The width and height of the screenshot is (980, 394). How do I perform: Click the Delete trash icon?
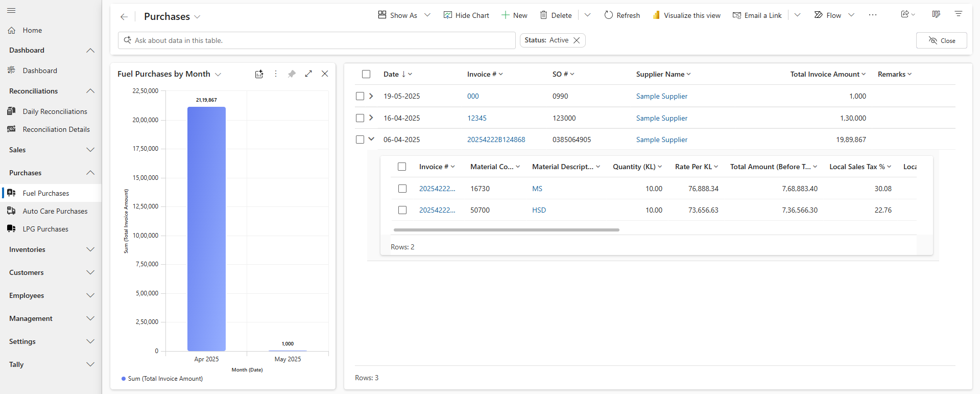point(544,15)
